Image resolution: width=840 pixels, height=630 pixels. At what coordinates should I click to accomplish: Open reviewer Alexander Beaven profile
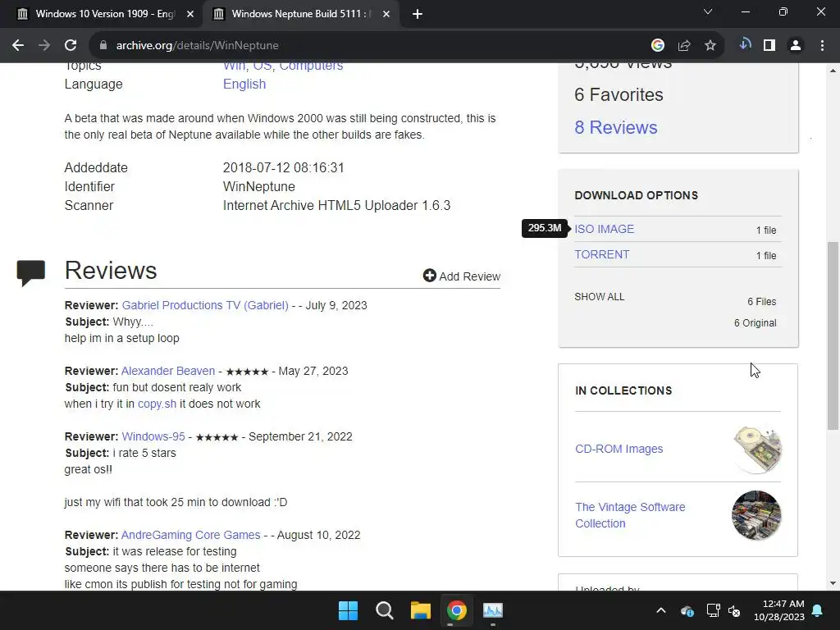click(x=168, y=371)
